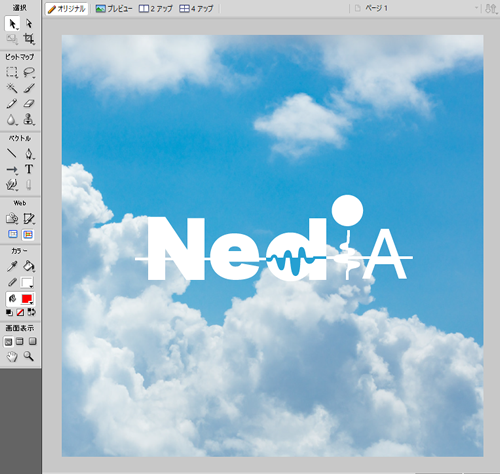This screenshot has width=500, height=474.
Task: Pick the Knife tool
Action: coord(29,185)
